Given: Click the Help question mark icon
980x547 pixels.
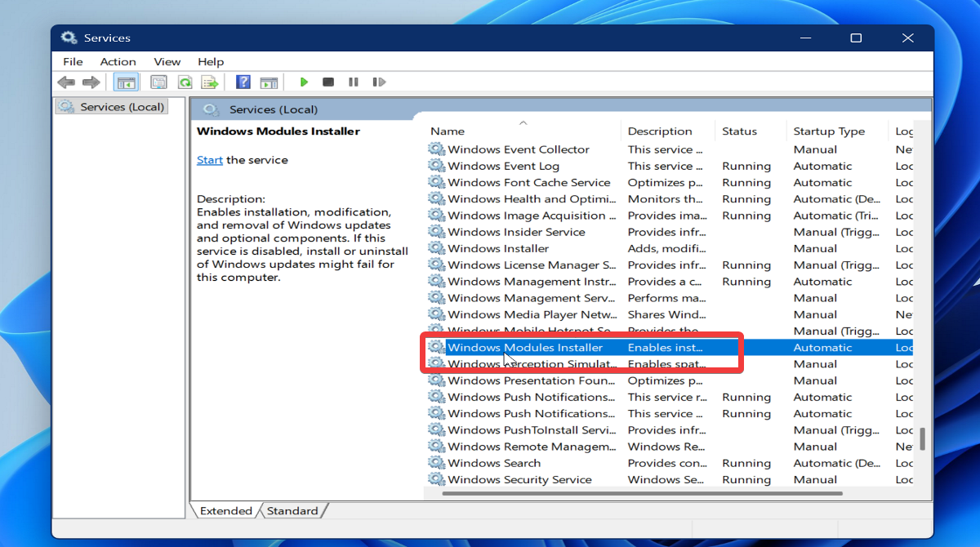Looking at the screenshot, I should pos(242,82).
